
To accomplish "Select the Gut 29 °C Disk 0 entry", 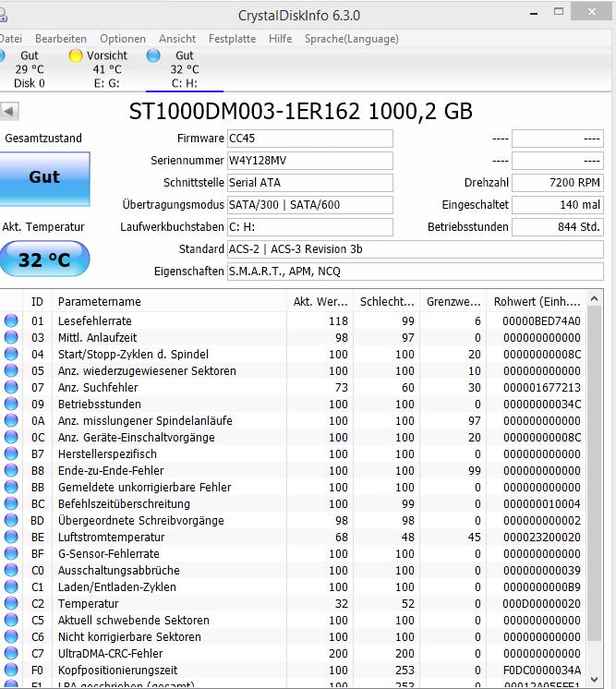I will point(29,69).
